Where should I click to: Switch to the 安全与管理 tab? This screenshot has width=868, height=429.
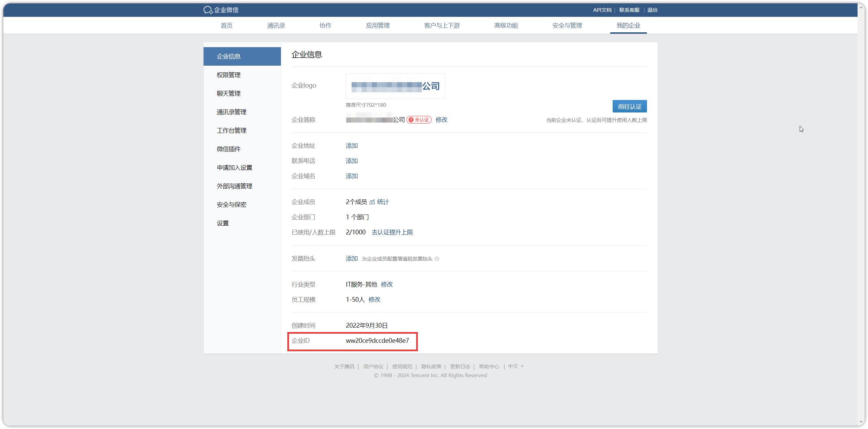click(x=567, y=26)
